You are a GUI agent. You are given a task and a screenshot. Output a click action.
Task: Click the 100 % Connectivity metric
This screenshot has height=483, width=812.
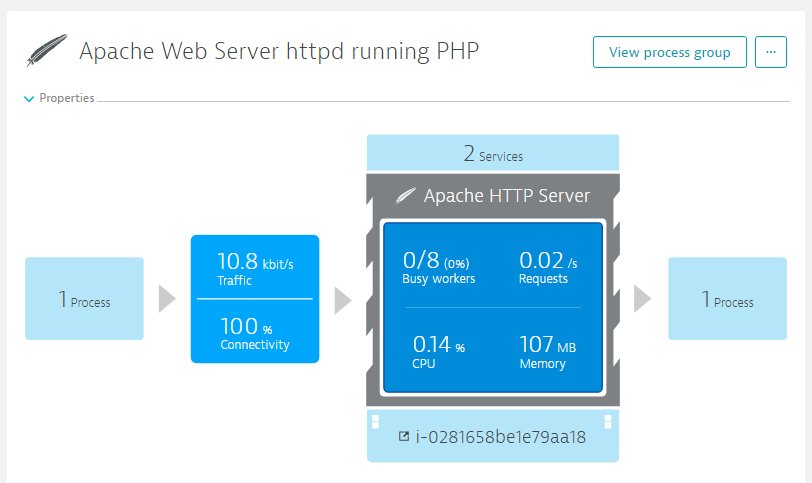click(x=255, y=333)
